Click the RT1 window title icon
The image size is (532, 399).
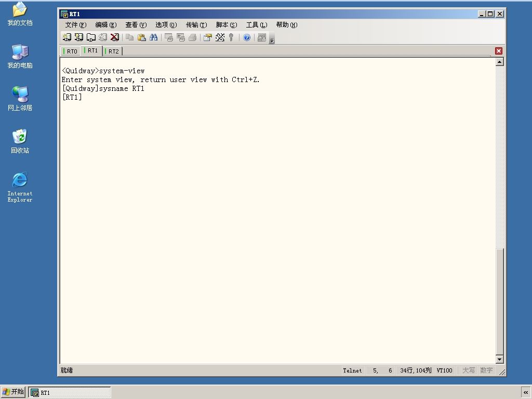click(64, 14)
